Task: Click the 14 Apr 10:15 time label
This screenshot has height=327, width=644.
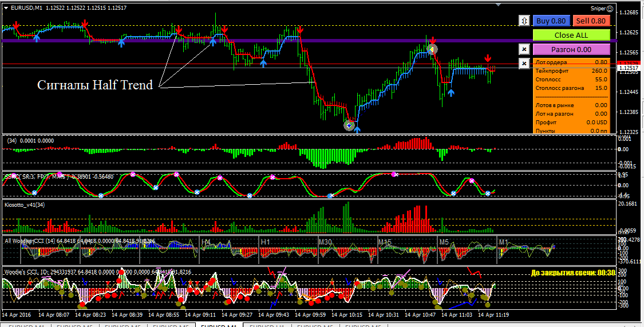Action: tap(347, 315)
